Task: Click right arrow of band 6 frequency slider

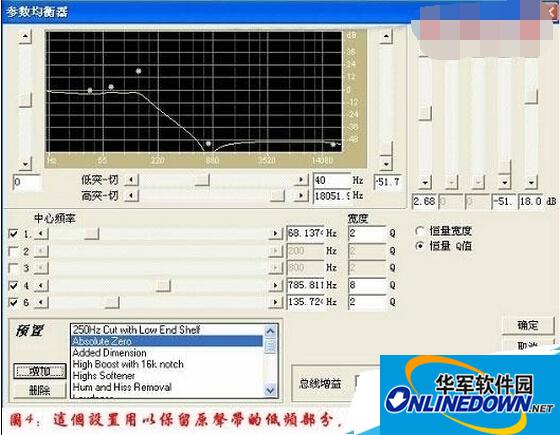Action: click(x=275, y=302)
